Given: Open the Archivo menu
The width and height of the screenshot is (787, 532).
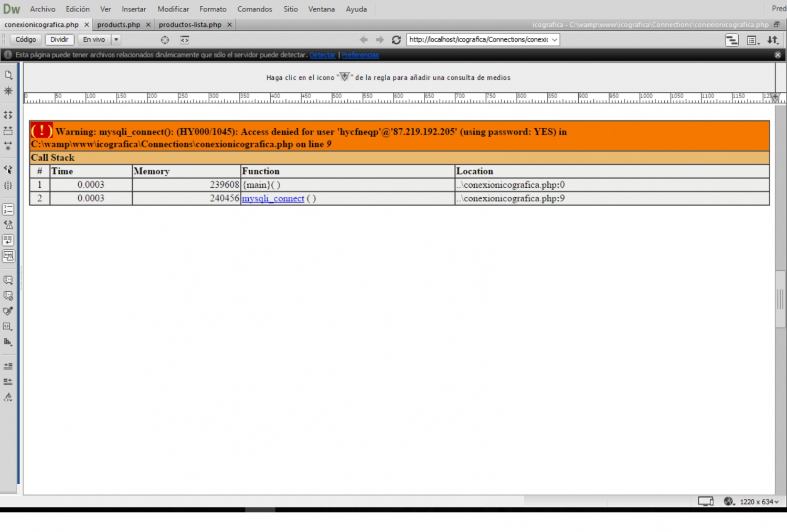Looking at the screenshot, I should (x=42, y=9).
